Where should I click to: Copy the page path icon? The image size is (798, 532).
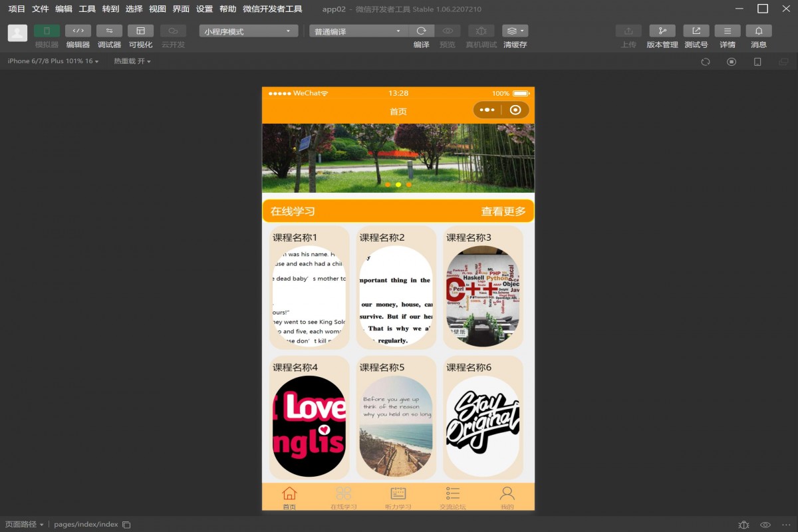tap(126, 525)
